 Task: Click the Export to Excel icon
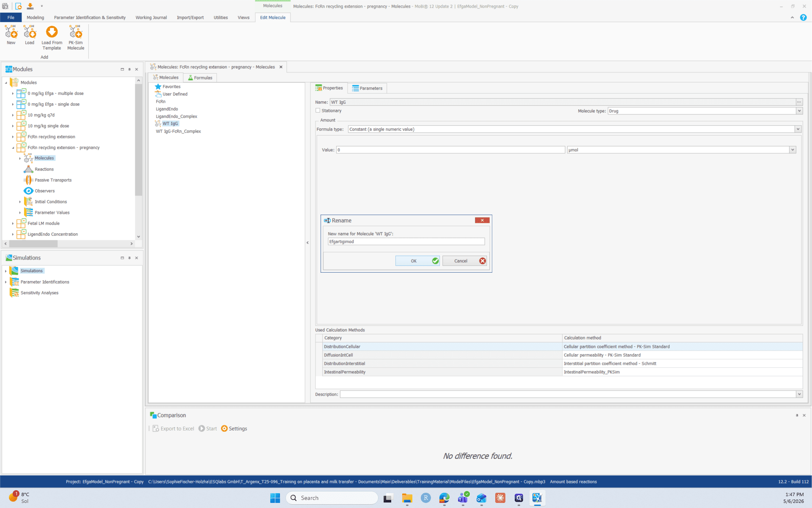coord(156,428)
